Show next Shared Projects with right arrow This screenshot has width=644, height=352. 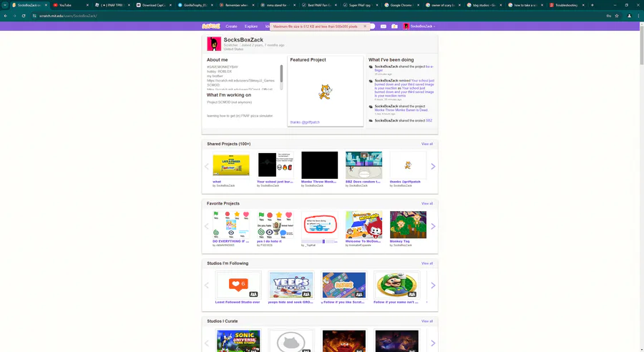point(433,167)
